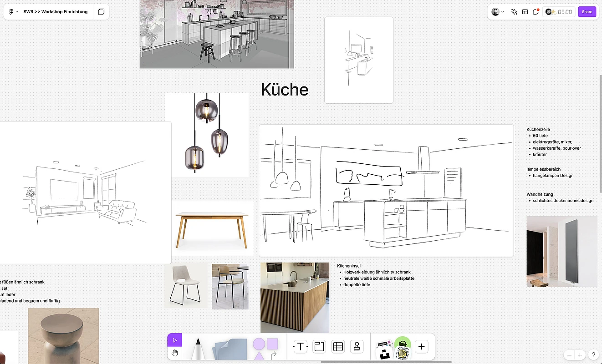Open more tools via plus button
Screen dimensions: 602x364
(421, 347)
